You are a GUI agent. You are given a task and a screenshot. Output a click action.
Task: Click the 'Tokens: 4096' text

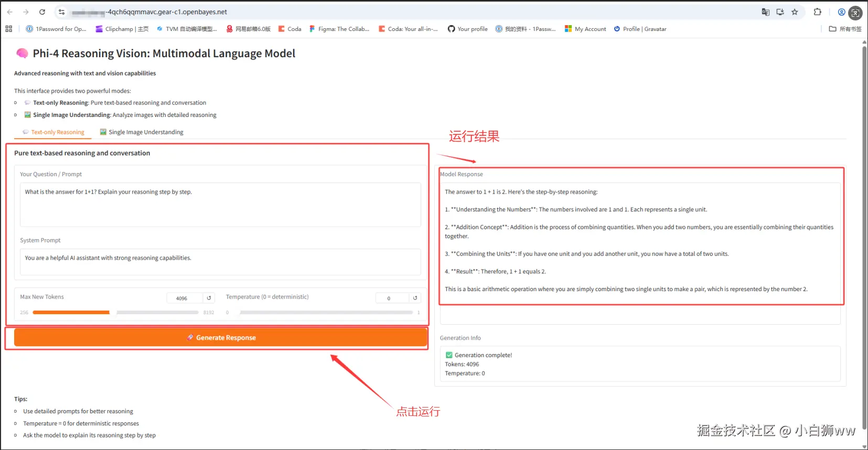click(x=462, y=364)
